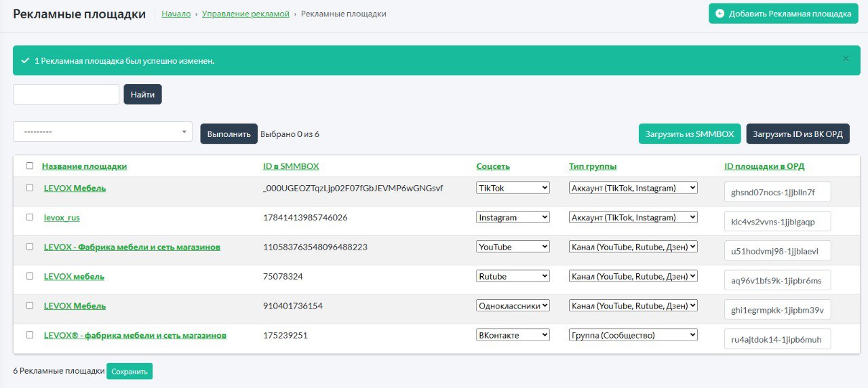Viewport: 868px width, 388px height.
Task: Expand the Rutube social network dropdown
Action: point(513,276)
